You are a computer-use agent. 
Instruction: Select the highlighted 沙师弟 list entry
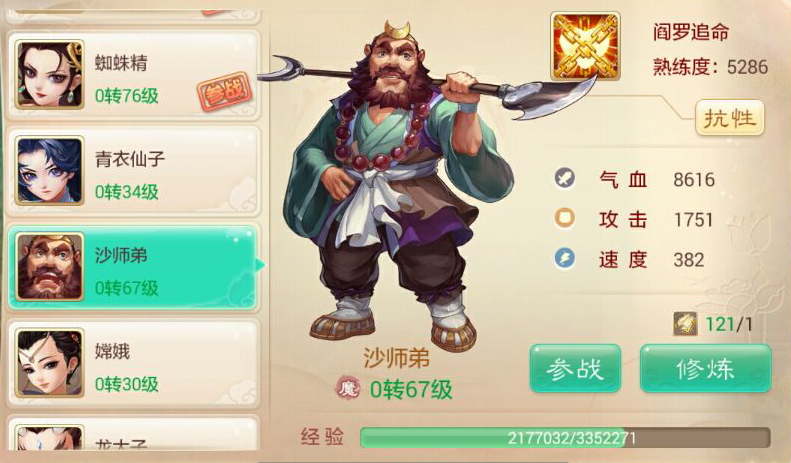click(133, 267)
